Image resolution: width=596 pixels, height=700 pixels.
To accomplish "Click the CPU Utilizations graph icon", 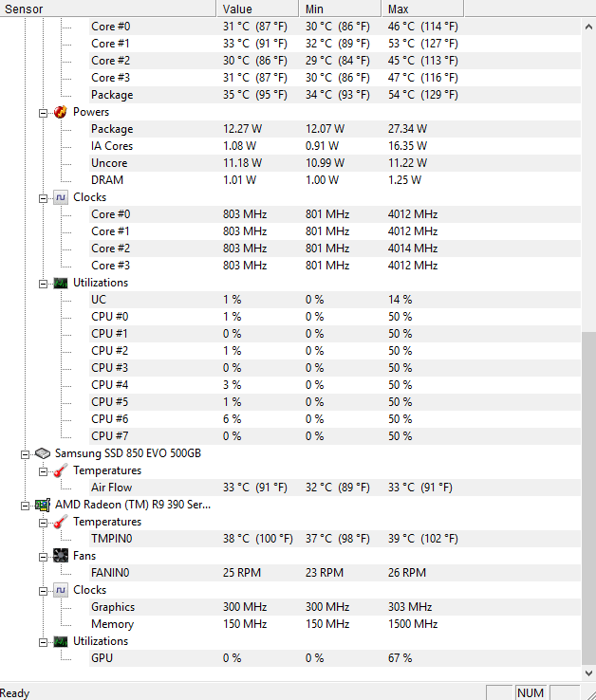I will tap(61, 283).
